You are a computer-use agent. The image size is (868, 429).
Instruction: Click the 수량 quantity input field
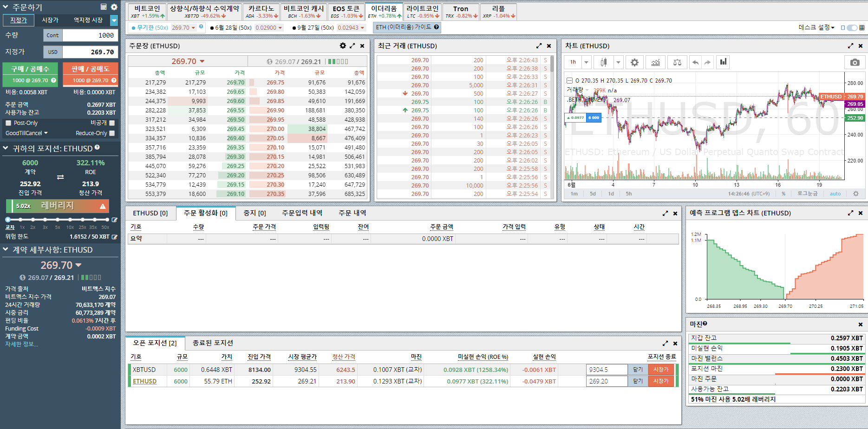point(90,35)
